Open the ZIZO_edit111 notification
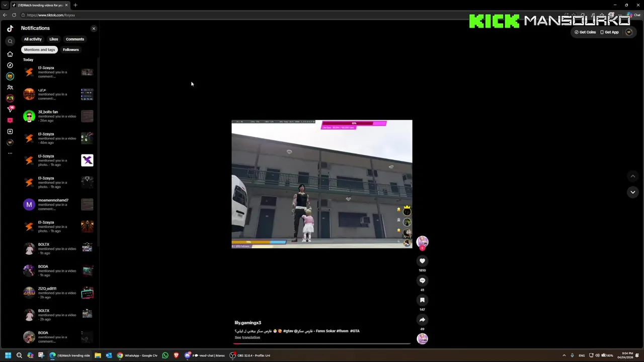Screen dimensions: 644x362 pyautogui.click(x=58, y=293)
